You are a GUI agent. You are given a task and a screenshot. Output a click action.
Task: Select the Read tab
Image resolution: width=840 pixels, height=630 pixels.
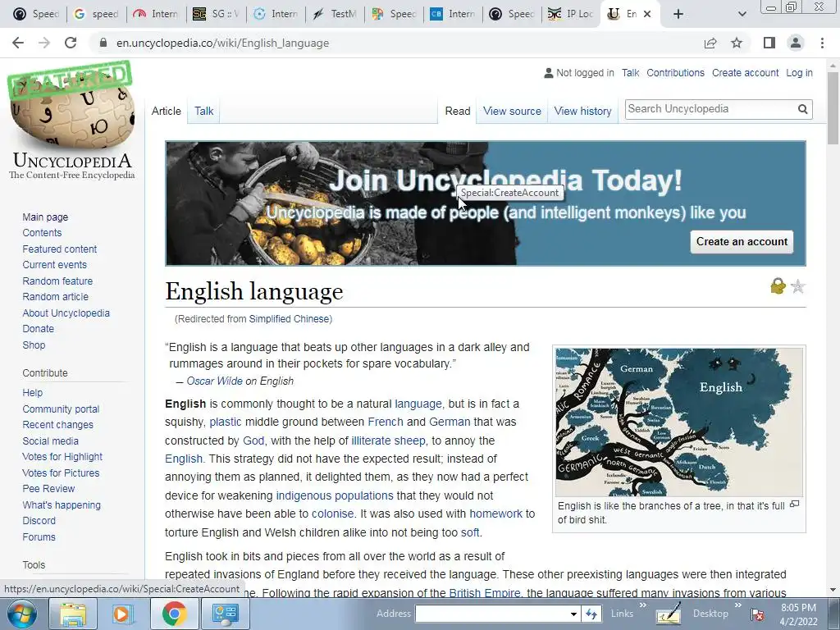pyautogui.click(x=458, y=111)
